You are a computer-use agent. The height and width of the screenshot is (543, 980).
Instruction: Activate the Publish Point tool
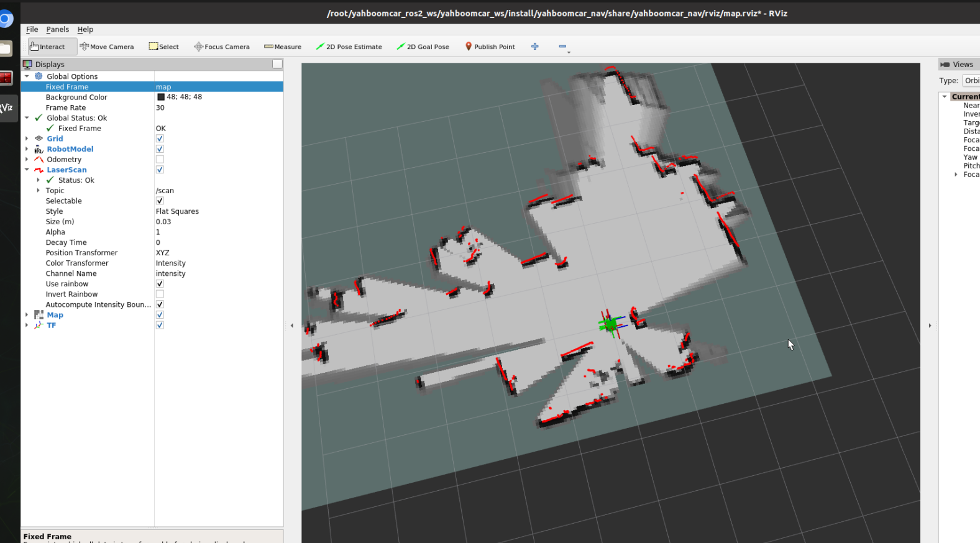click(490, 47)
